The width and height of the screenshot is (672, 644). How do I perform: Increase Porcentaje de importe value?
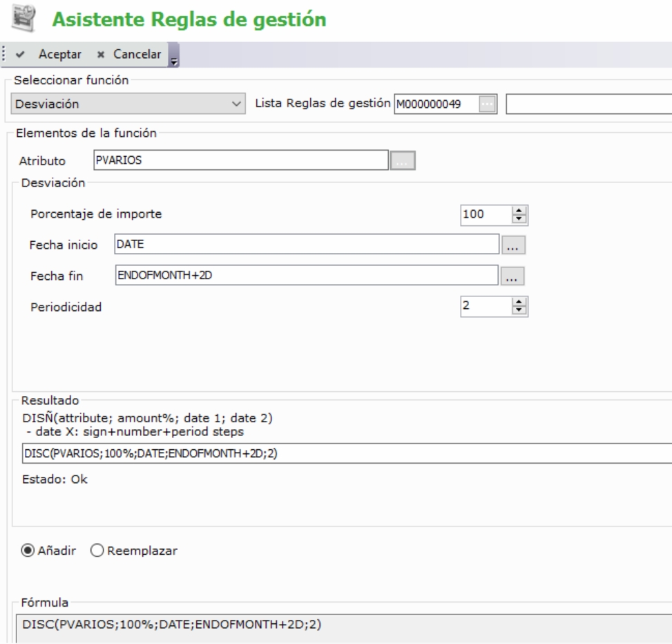(x=518, y=210)
